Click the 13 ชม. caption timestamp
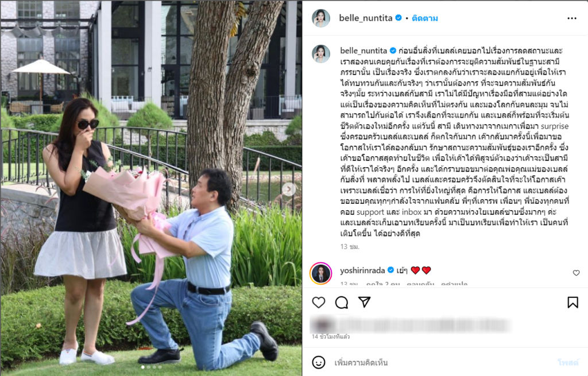Viewport: 588px width, 376px height. pos(350,247)
